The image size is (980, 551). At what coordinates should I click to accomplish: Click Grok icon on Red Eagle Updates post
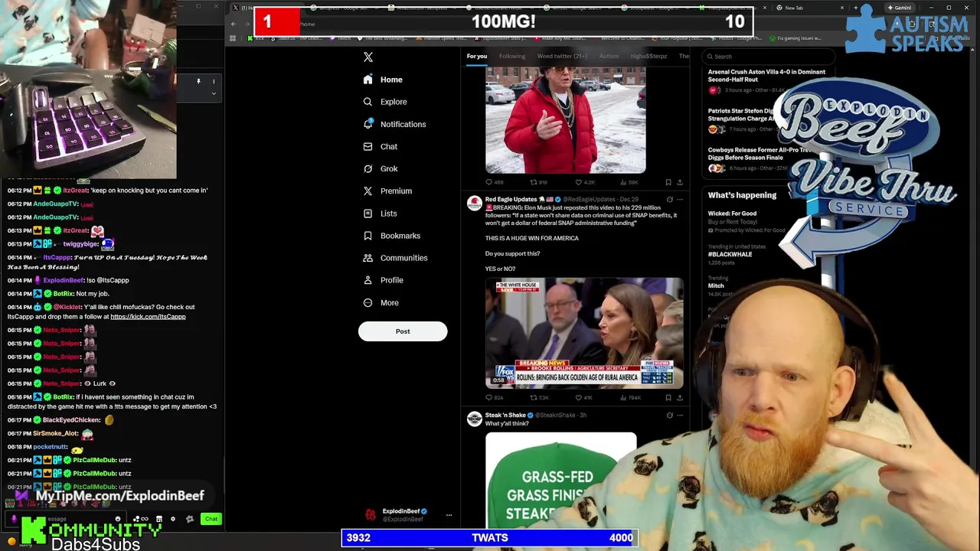point(669,200)
